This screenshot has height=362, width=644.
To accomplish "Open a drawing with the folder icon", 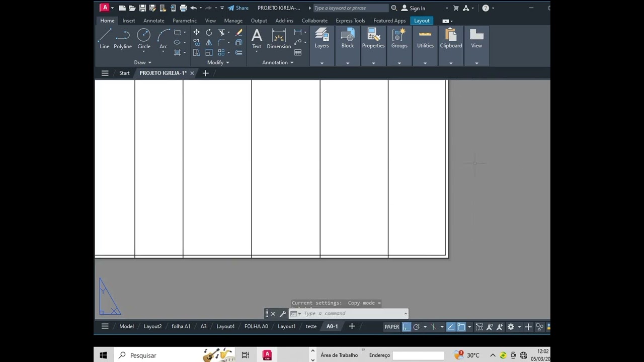I will point(132,8).
